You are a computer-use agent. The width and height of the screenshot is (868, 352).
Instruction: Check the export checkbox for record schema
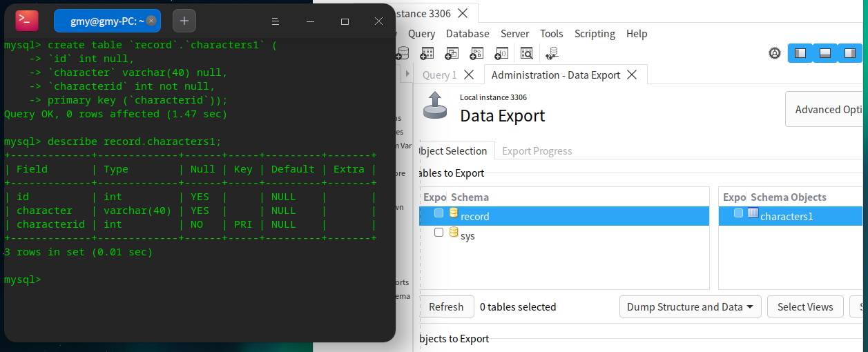click(438, 213)
